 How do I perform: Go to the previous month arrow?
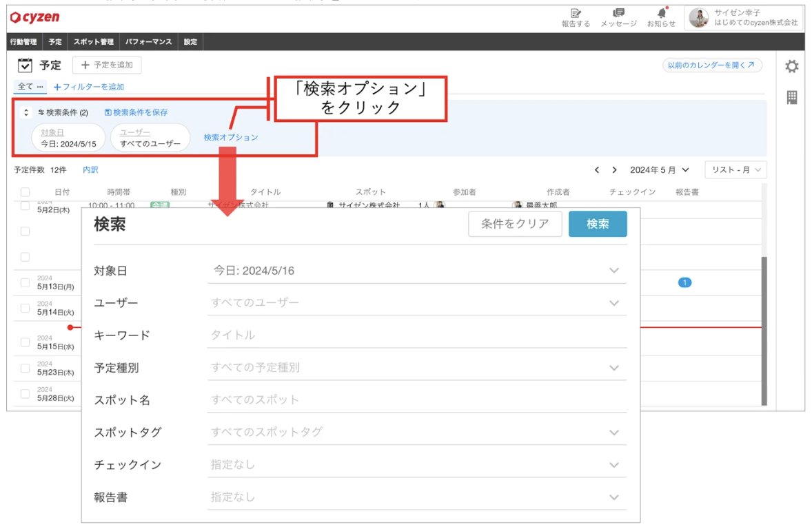(596, 169)
